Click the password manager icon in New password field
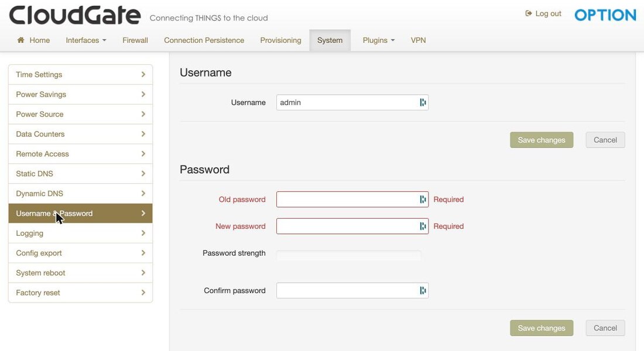 point(423,226)
